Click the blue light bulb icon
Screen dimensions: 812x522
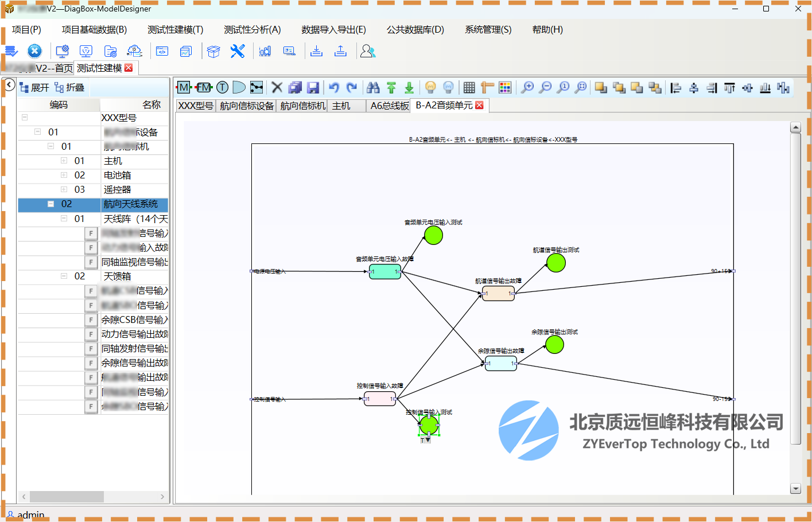448,87
